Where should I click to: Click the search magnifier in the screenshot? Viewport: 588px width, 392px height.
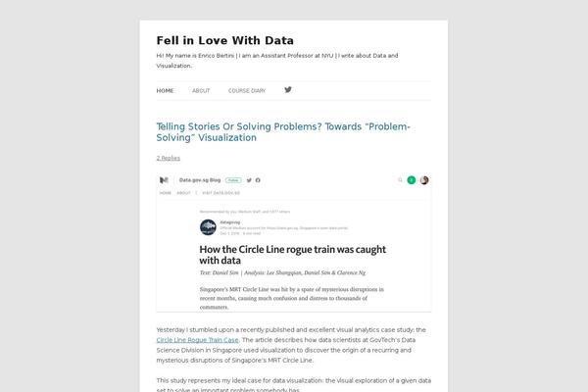400,180
